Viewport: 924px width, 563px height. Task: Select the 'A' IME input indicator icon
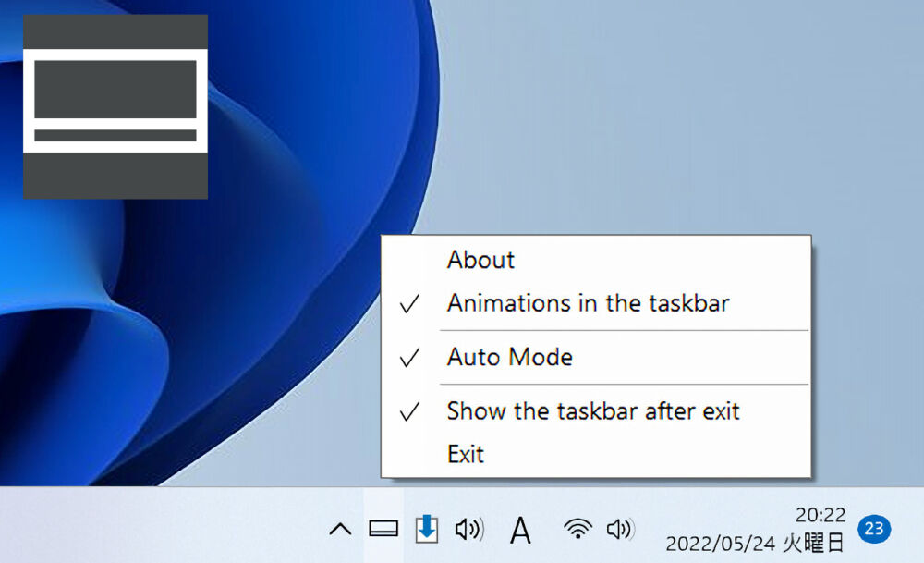(x=520, y=529)
